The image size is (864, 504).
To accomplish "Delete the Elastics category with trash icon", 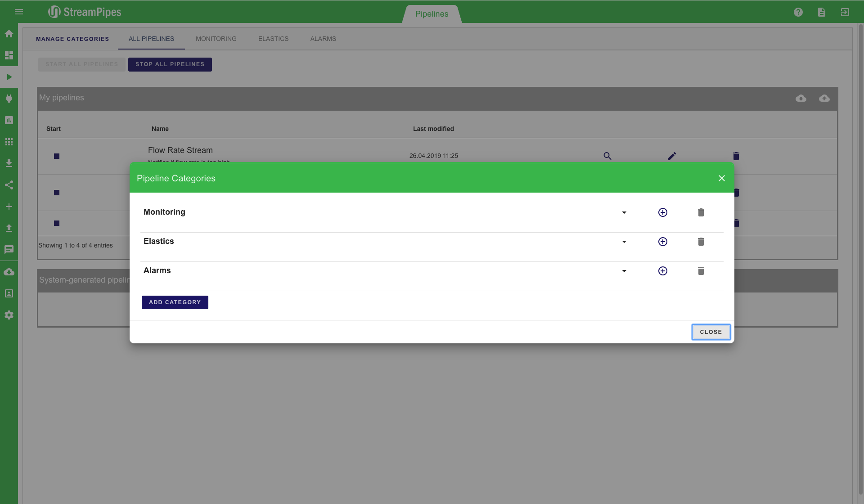I will click(701, 242).
